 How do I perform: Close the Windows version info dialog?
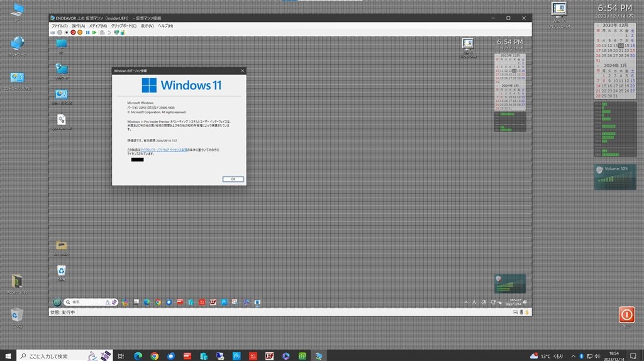pos(242,70)
